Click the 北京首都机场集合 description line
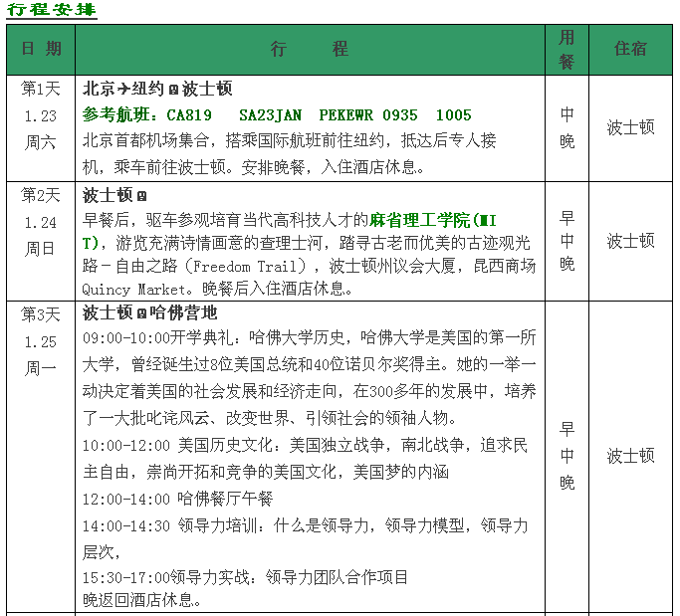Viewport: 680px width, 616px height. click(289, 141)
